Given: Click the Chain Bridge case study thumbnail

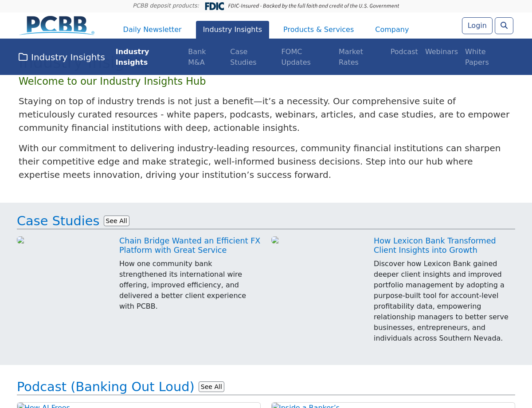Looking at the screenshot, I should 21,240.
